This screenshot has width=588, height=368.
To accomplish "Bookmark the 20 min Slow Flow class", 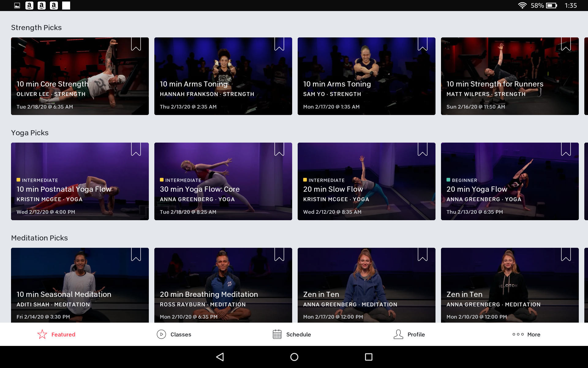I will (423, 149).
